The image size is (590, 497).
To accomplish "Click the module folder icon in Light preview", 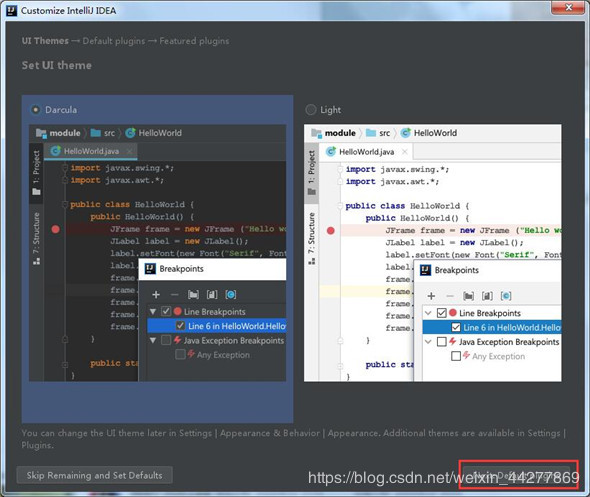I will (x=316, y=133).
